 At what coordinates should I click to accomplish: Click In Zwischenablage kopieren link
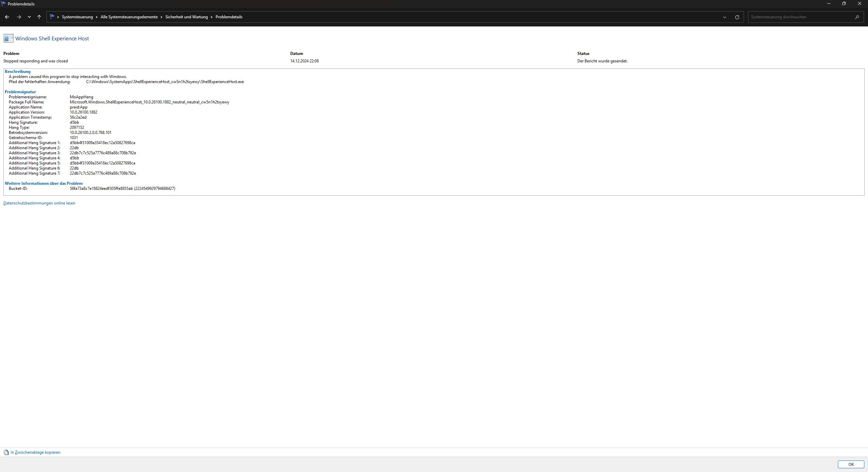pos(35,452)
